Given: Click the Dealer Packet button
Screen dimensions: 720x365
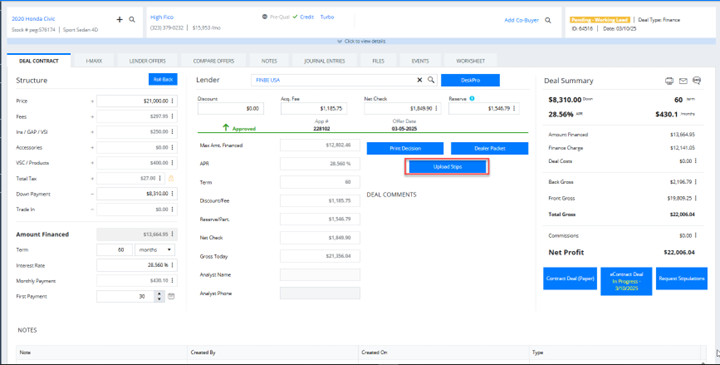Looking at the screenshot, I should click(489, 148).
